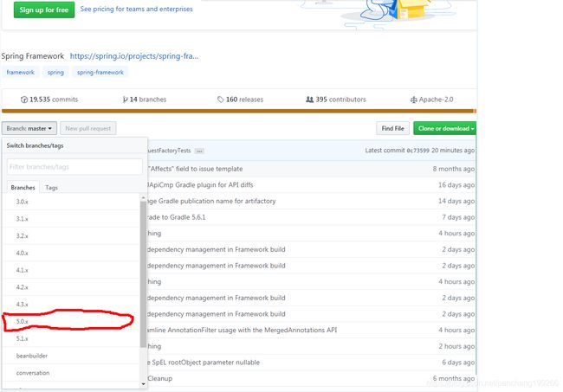View the 19,535 commits link
The height and width of the screenshot is (392, 563).
pyautogui.click(x=54, y=100)
